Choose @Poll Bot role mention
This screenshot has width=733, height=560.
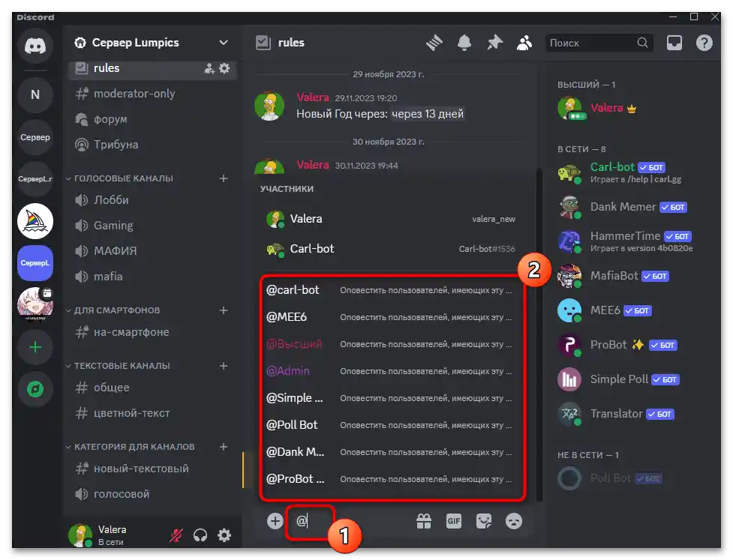392,425
